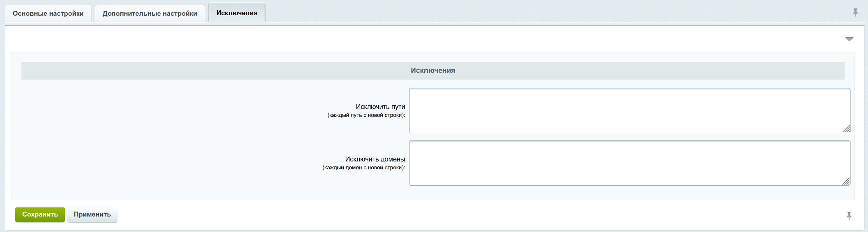
Task: Pin the tab bar with top pin icon
Action: [855, 13]
